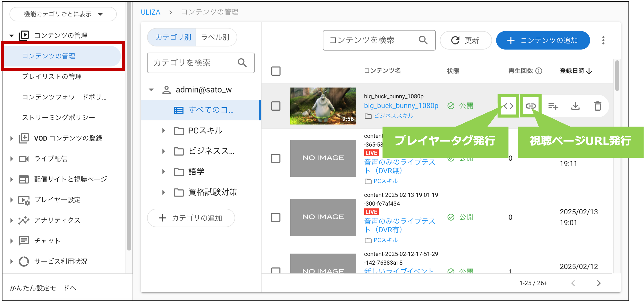Click コンテンツを検索 input field
Image resolution: width=644 pixels, height=302 pixels.
point(379,40)
